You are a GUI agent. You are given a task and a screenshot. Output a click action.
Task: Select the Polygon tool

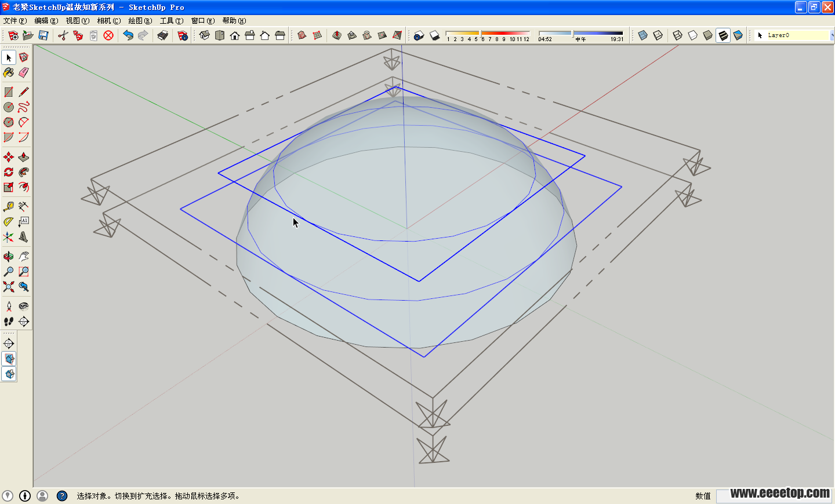9,122
